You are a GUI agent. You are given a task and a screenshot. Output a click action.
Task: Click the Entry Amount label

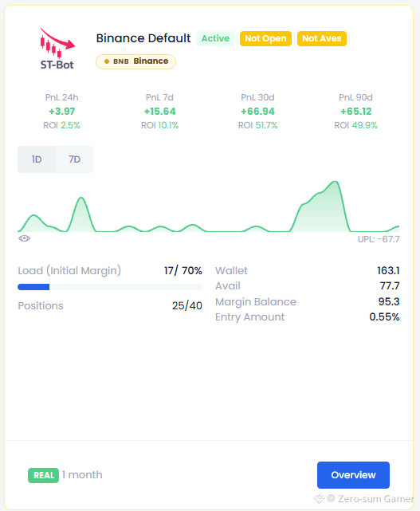(x=250, y=317)
